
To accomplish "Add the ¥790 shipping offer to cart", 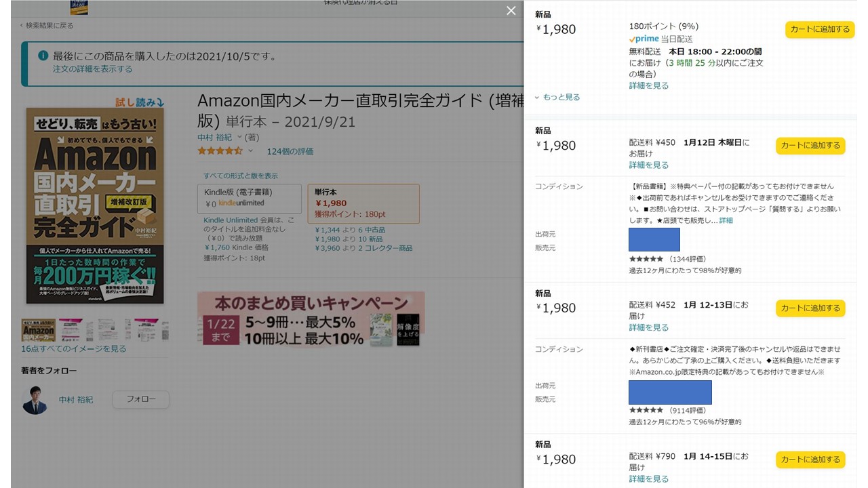I will coord(810,460).
